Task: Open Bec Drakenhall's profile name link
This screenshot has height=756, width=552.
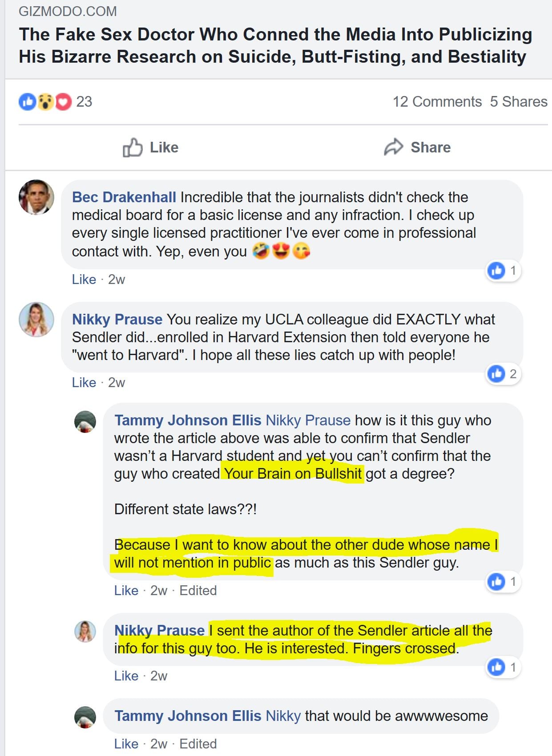Action: (x=124, y=197)
